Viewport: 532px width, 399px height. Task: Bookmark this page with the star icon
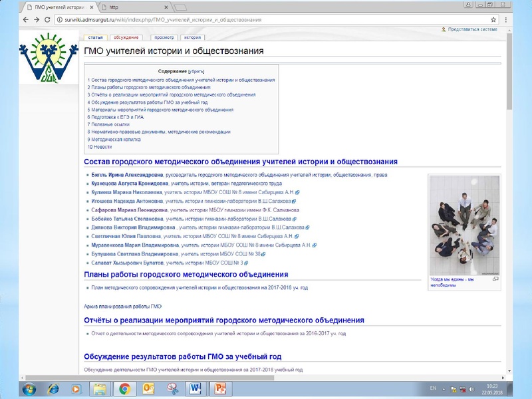click(x=493, y=20)
